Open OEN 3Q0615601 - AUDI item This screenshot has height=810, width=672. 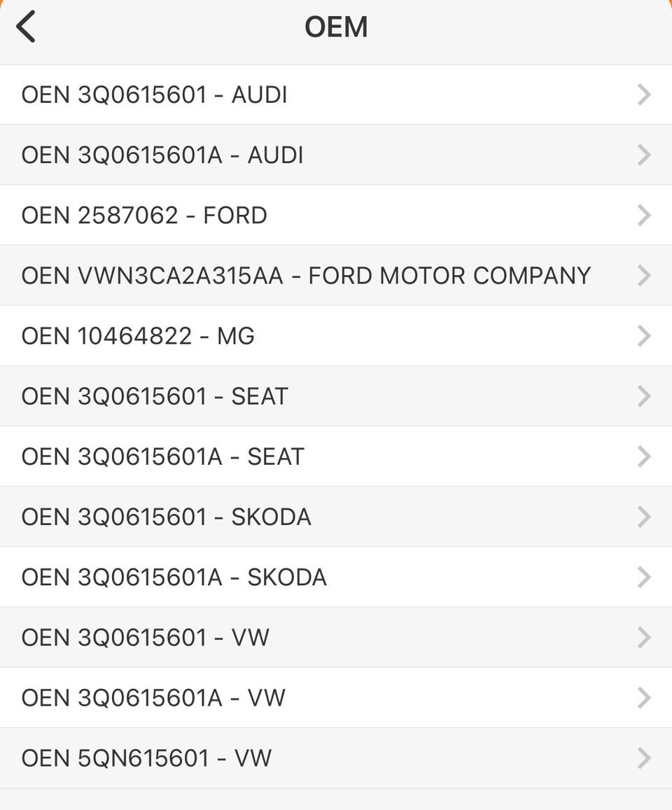tap(155, 95)
